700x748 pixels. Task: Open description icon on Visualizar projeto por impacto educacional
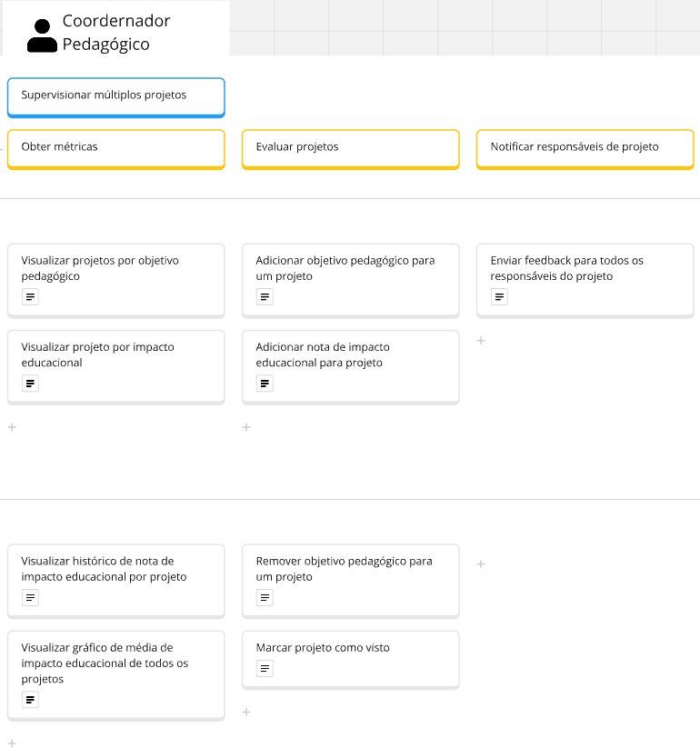click(30, 384)
